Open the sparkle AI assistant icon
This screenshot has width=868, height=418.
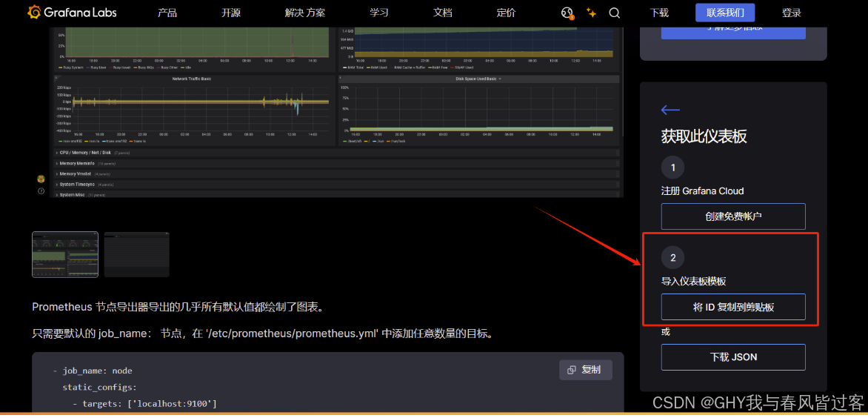click(x=591, y=13)
